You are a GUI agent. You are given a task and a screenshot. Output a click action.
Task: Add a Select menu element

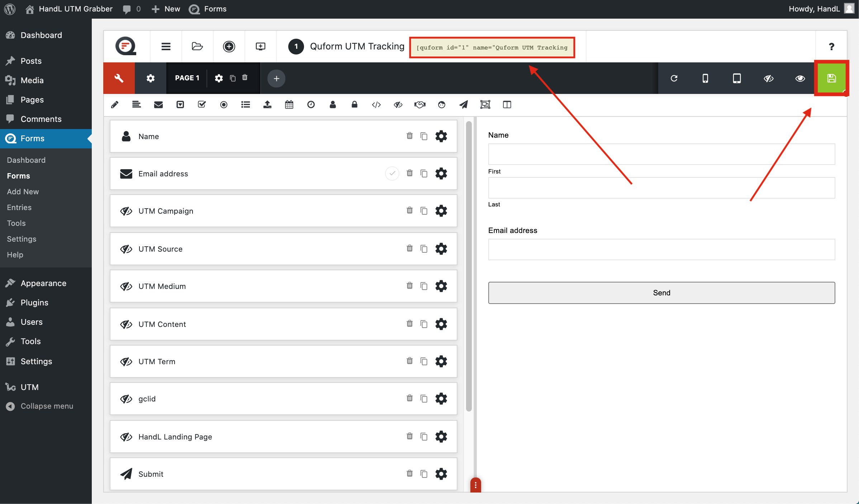click(x=180, y=105)
